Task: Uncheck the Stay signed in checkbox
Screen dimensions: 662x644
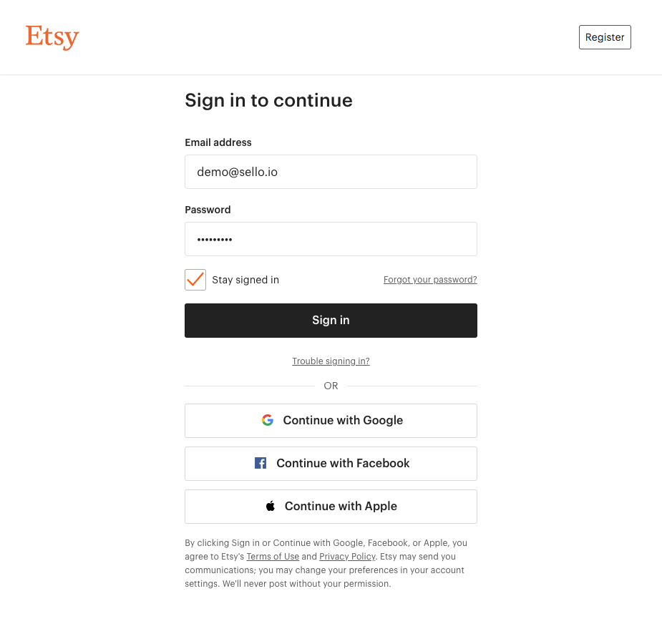Action: pos(195,280)
